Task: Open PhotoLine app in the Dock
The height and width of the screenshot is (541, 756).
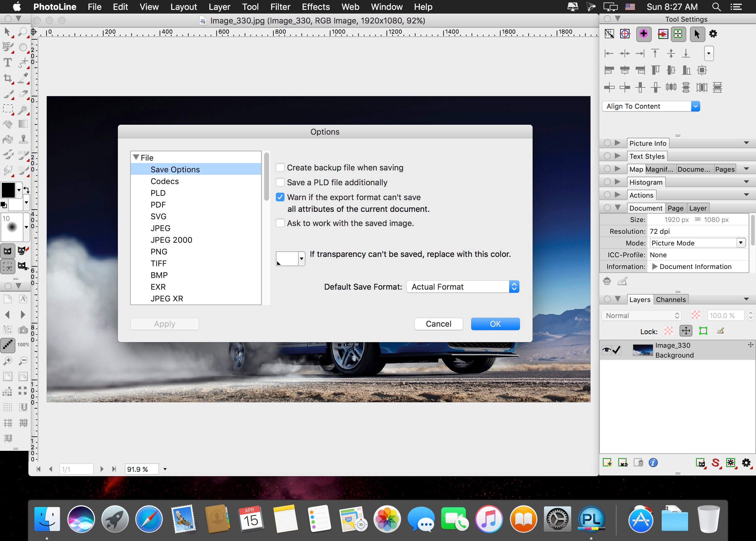Action: click(591, 518)
